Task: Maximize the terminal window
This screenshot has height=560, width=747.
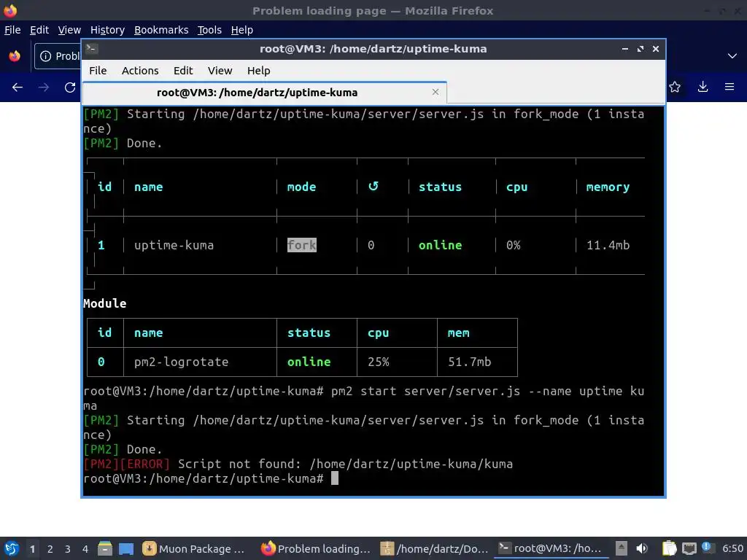Action: click(640, 49)
